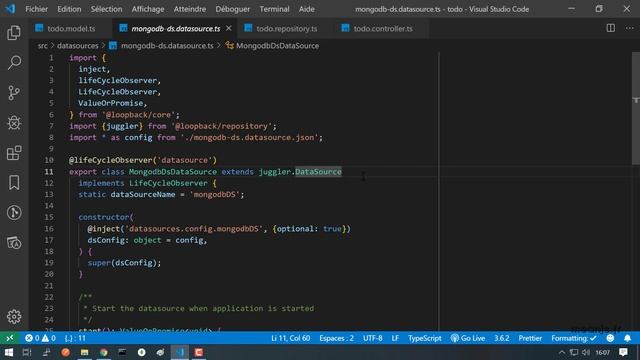The height and width of the screenshot is (360, 640).
Task: Open the last activity bar icon above the gear
Action: pyautogui.click(x=14, y=243)
